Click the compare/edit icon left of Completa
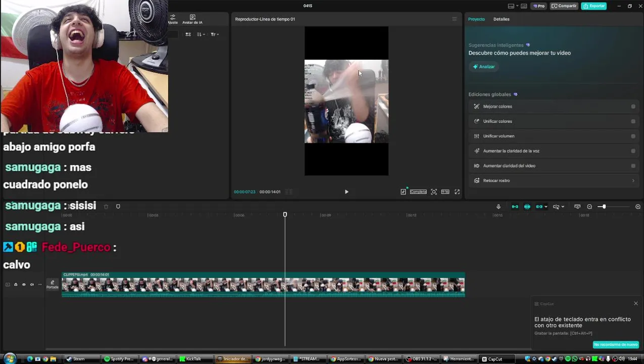644x364 pixels. [403, 192]
